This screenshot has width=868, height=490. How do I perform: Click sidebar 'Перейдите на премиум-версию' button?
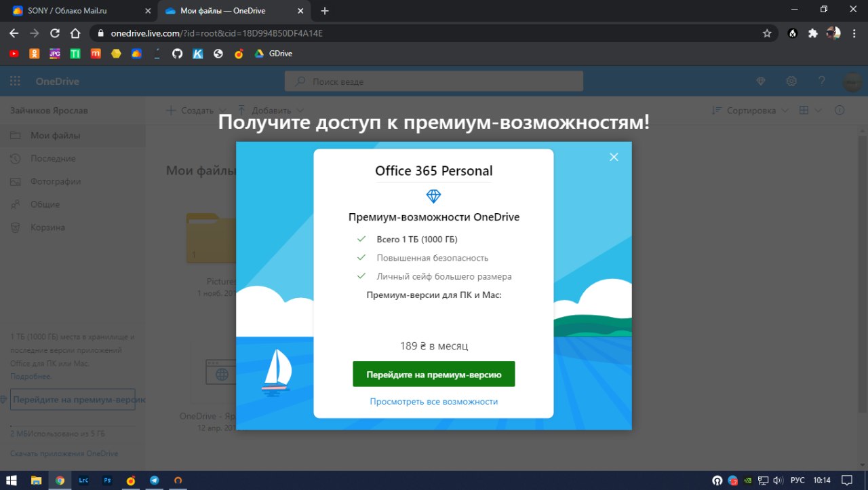(x=73, y=400)
